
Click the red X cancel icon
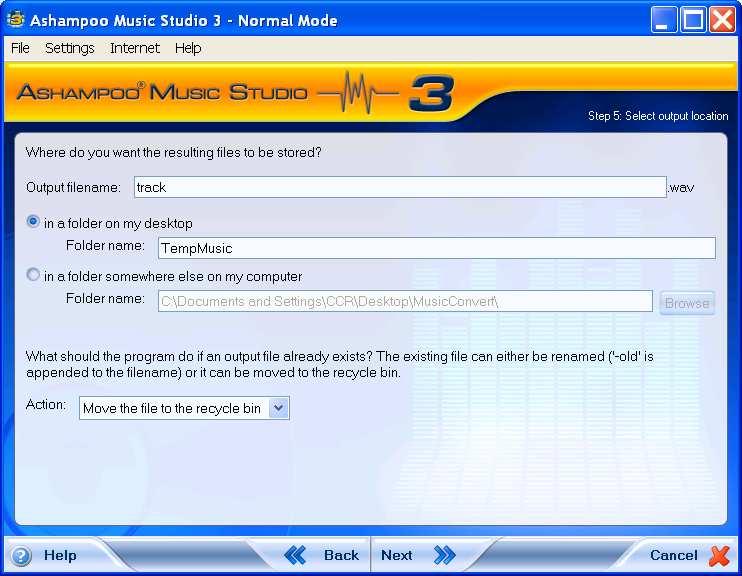719,555
